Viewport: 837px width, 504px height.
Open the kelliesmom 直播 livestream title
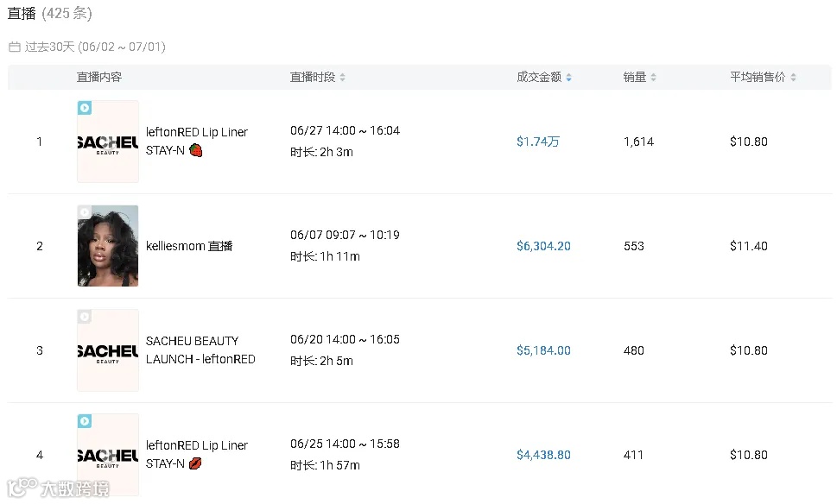click(x=189, y=246)
